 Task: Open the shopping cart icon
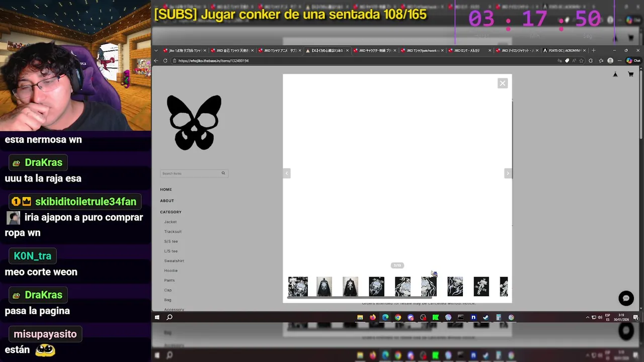point(630,74)
